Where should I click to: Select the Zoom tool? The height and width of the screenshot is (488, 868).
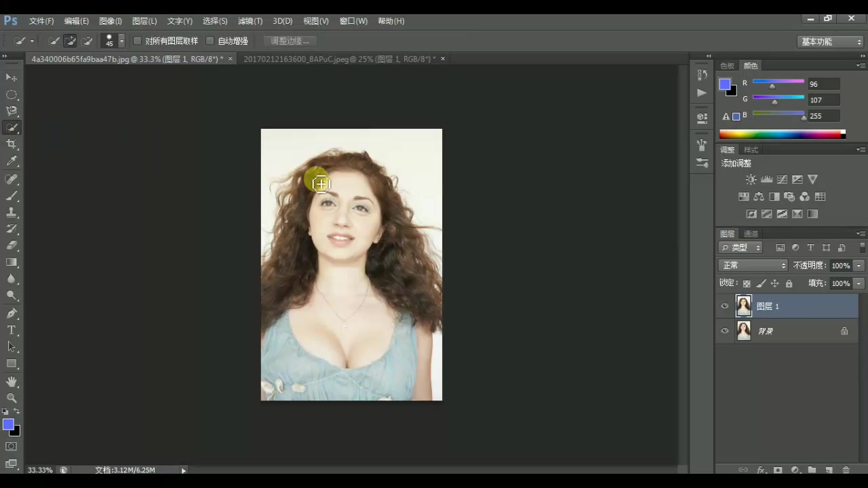(x=12, y=398)
